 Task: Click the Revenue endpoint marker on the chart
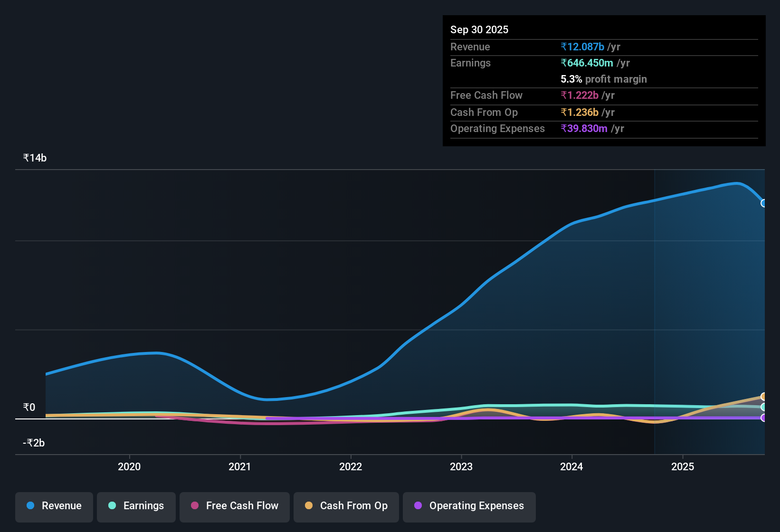coord(764,203)
